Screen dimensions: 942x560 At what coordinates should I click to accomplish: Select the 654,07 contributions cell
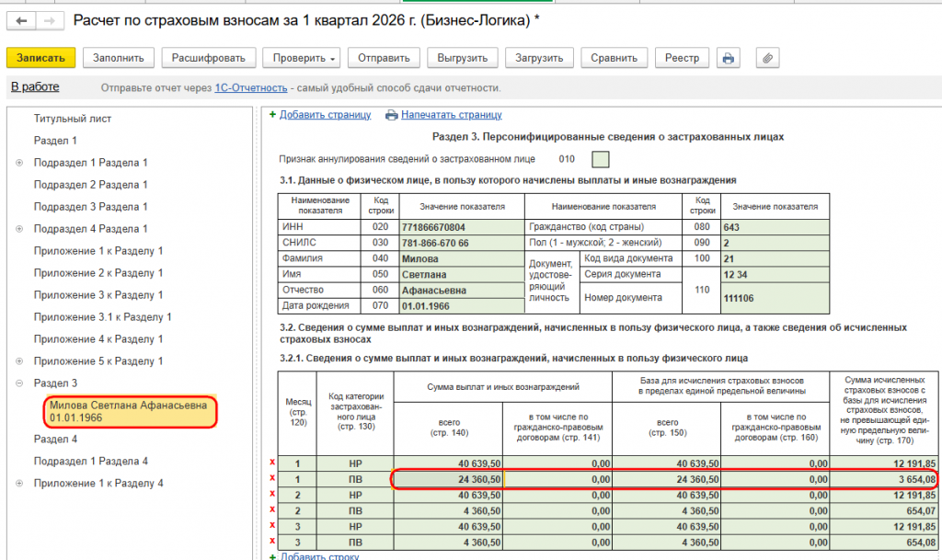coord(883,510)
